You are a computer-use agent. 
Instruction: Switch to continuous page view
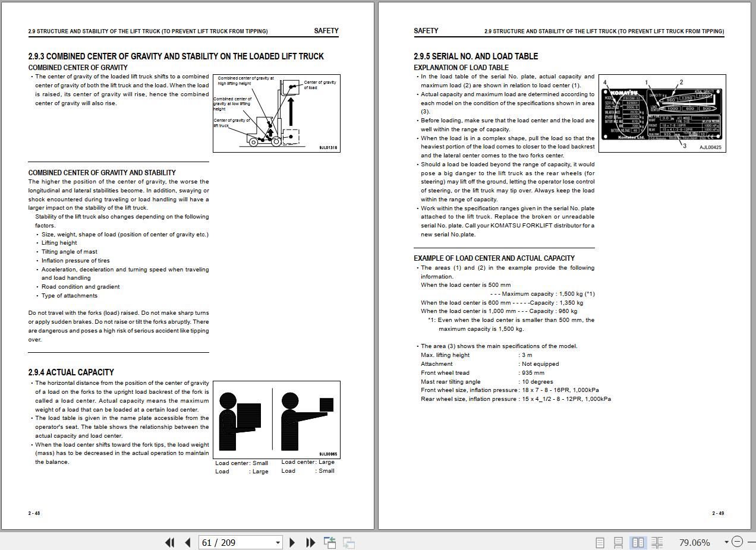tap(618, 542)
